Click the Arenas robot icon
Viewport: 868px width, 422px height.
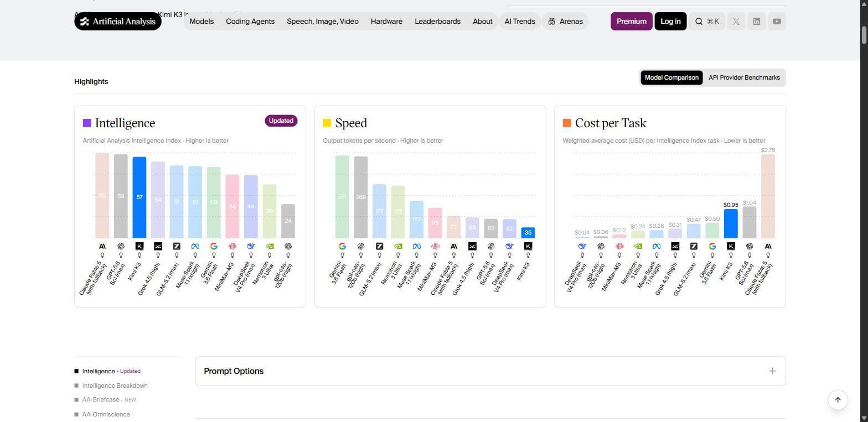pyautogui.click(x=551, y=22)
